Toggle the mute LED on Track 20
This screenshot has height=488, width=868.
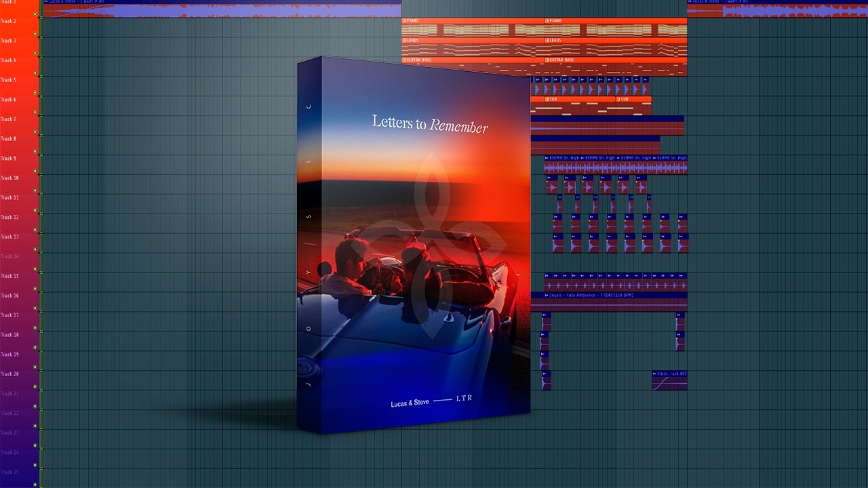point(35,387)
